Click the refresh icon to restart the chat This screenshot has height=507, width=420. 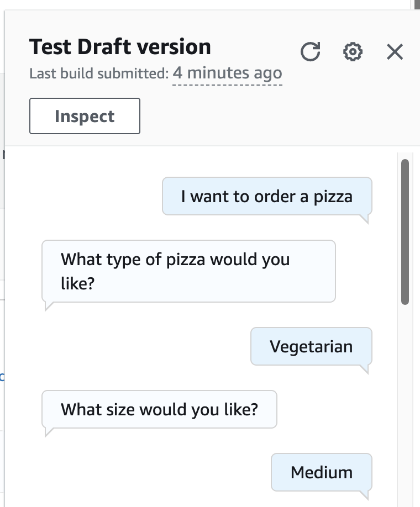pyautogui.click(x=311, y=52)
